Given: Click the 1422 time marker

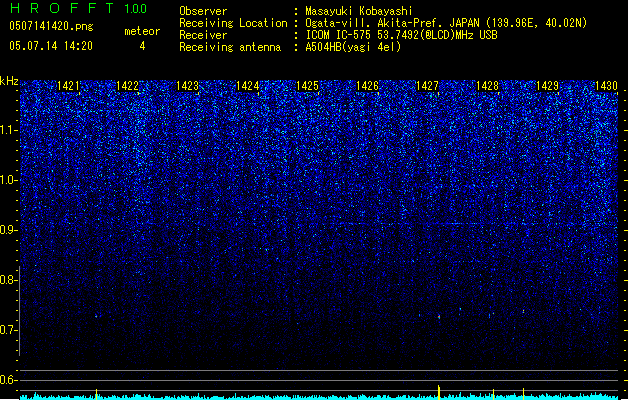Looking at the screenshot, I should [x=127, y=86].
